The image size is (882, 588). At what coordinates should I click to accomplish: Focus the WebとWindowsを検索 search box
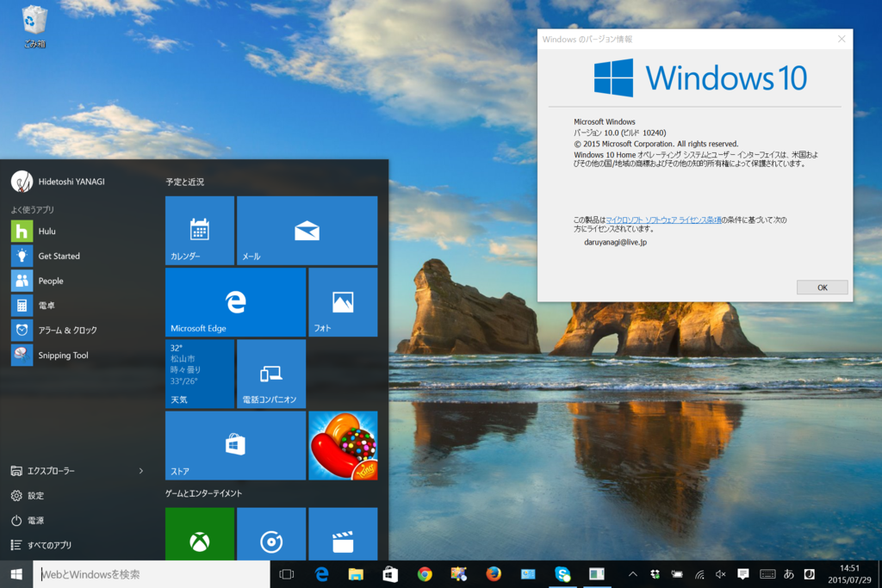point(152,574)
